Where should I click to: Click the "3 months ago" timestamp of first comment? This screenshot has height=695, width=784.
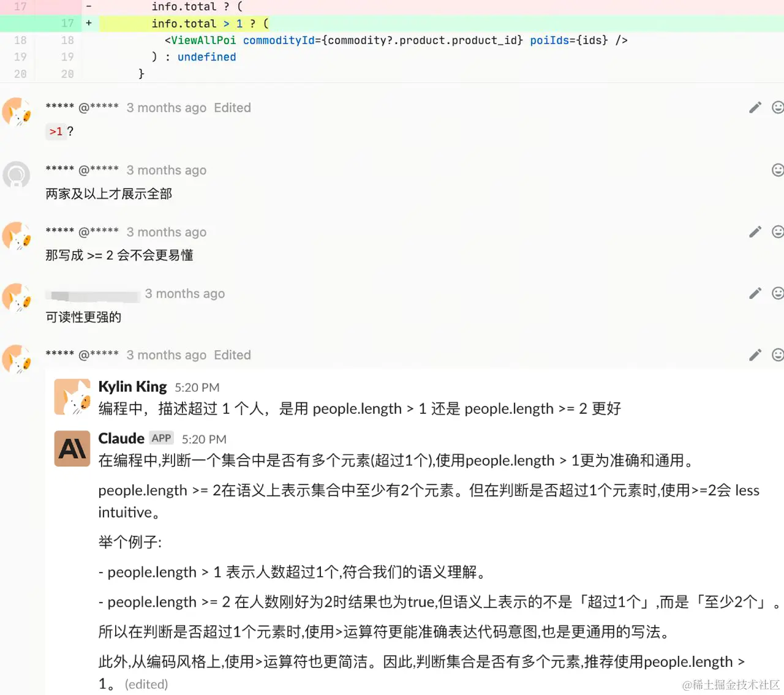click(x=167, y=108)
